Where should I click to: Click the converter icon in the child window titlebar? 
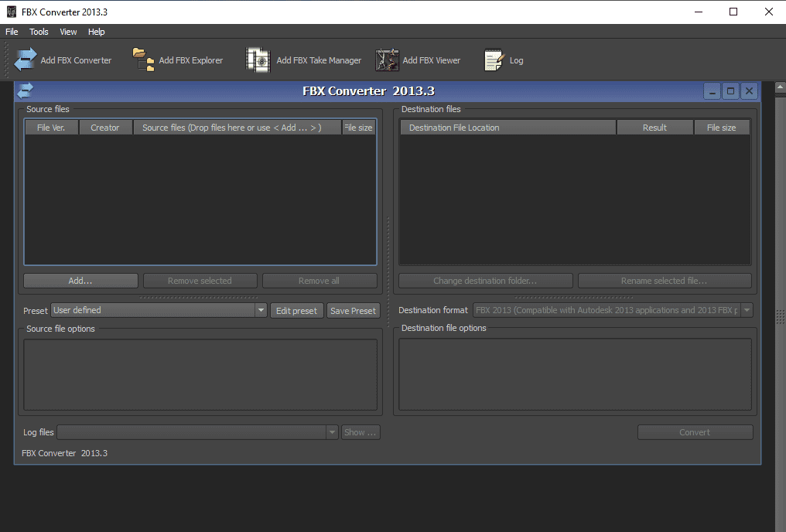pos(24,90)
